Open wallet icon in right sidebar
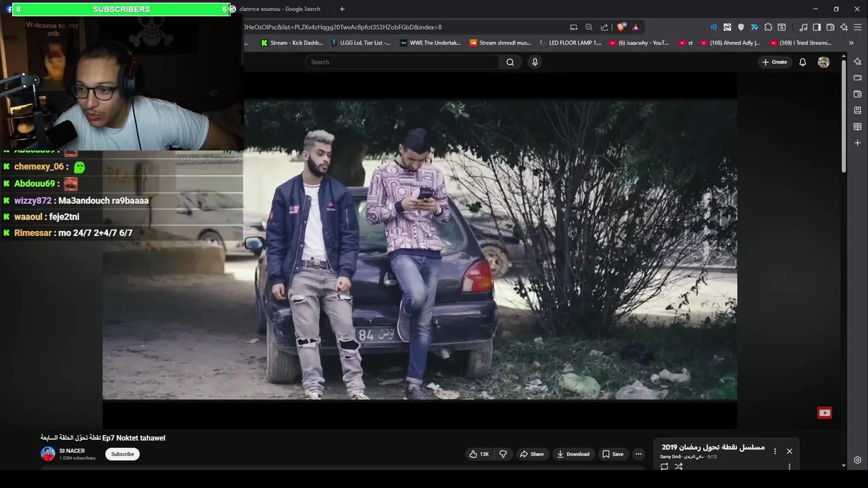 coord(857,94)
